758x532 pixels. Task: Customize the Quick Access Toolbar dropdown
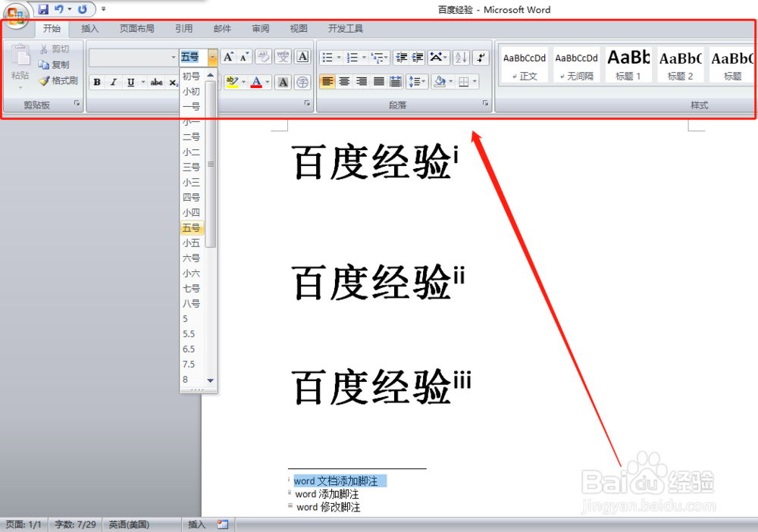tap(103, 9)
